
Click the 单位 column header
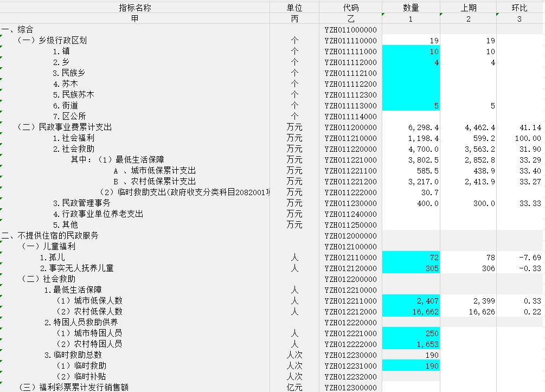click(294, 8)
